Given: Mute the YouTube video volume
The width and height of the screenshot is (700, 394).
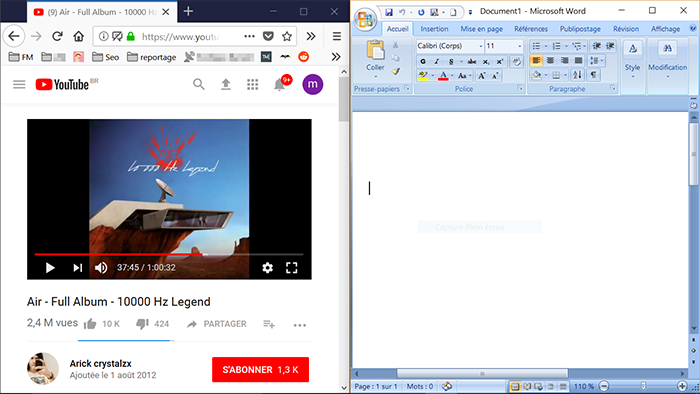Looking at the screenshot, I should [x=101, y=268].
